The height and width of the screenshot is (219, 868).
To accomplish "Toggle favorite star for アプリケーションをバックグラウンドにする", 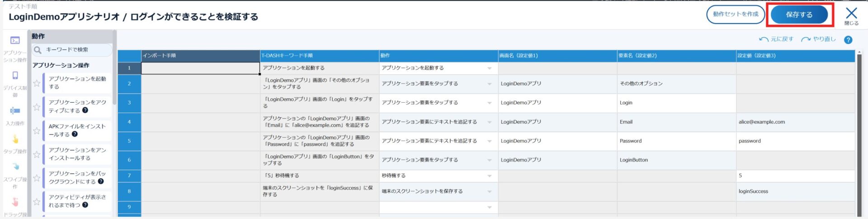I will coord(37,178).
